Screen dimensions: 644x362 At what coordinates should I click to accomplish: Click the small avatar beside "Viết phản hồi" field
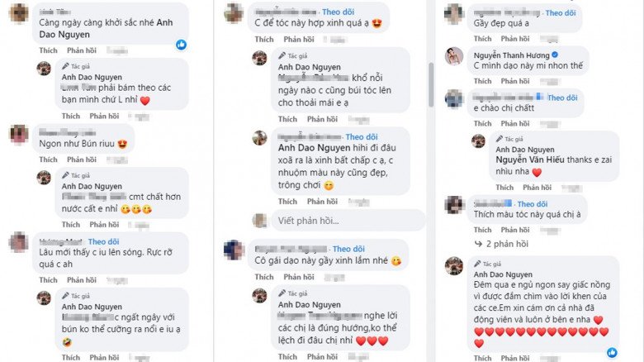click(x=259, y=221)
